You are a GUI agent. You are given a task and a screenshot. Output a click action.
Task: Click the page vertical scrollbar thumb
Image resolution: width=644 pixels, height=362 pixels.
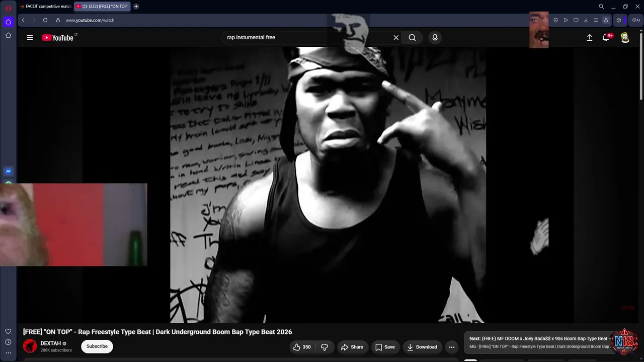pos(641,65)
